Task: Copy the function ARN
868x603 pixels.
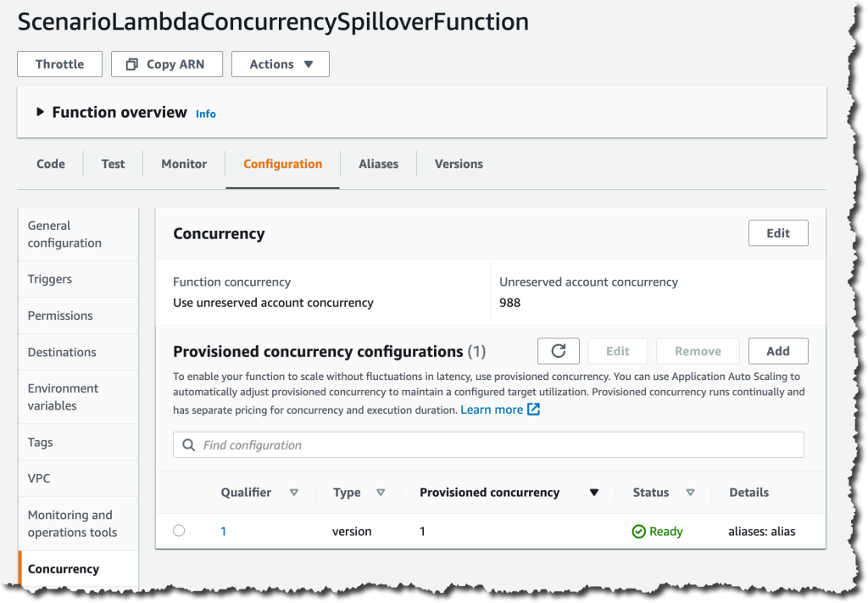Action: tap(166, 64)
